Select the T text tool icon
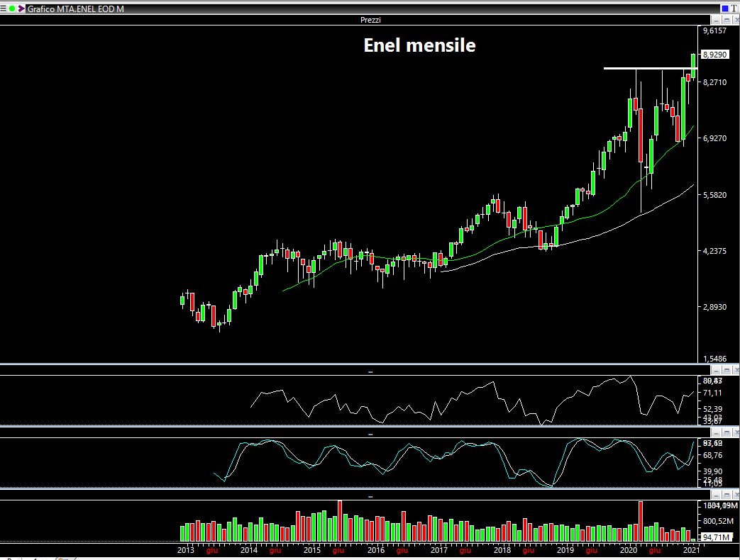 point(734,9)
